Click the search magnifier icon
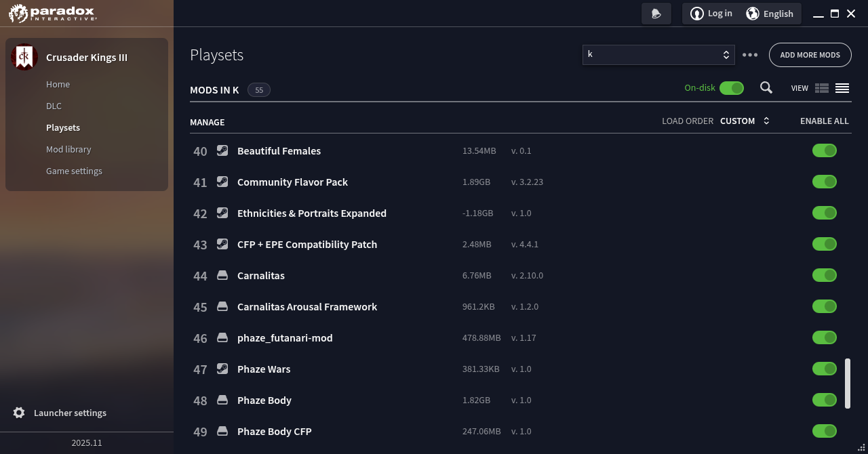The height and width of the screenshot is (454, 868). (x=766, y=87)
